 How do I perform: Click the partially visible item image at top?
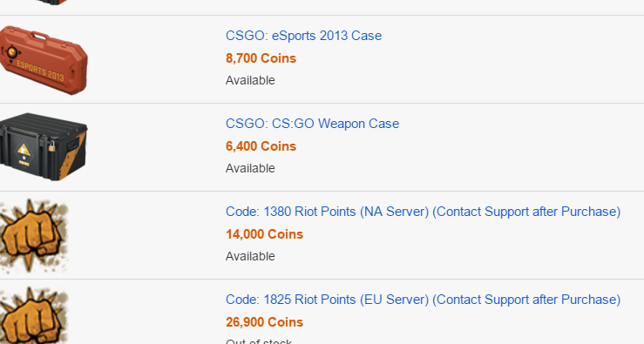tap(51, 2)
